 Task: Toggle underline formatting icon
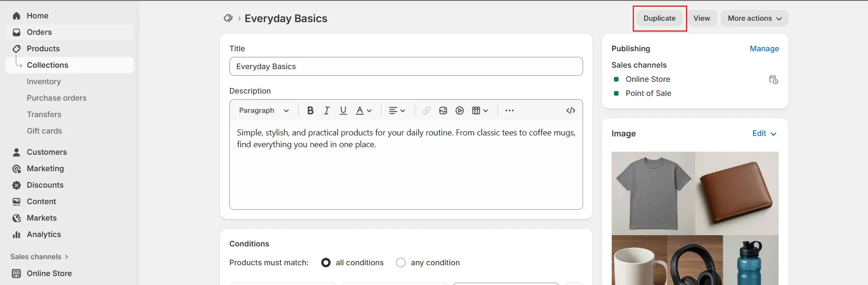343,111
